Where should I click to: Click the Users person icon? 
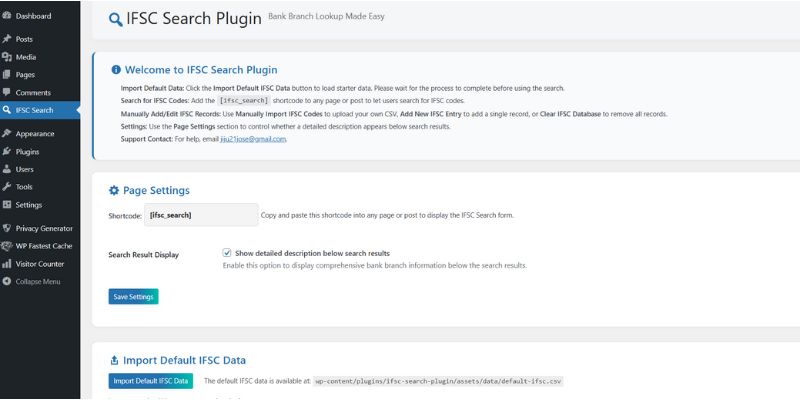click(7, 170)
